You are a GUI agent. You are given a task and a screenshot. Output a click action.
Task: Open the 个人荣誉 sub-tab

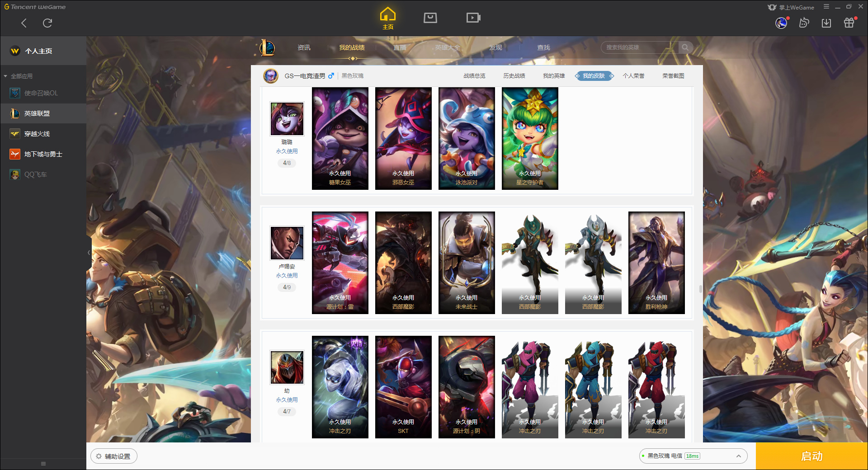click(633, 76)
